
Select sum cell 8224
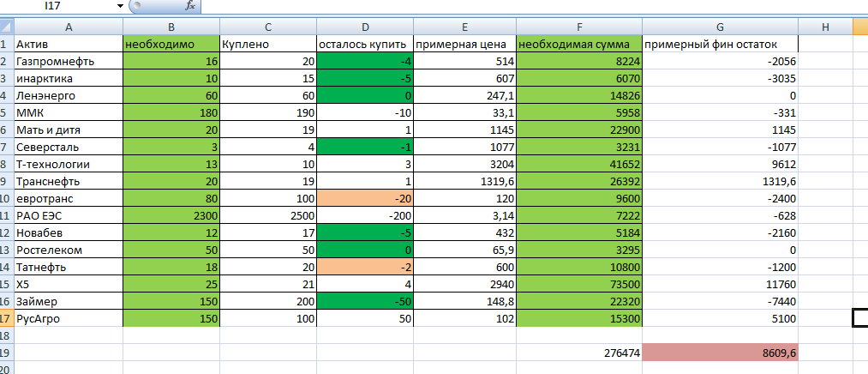(579, 62)
